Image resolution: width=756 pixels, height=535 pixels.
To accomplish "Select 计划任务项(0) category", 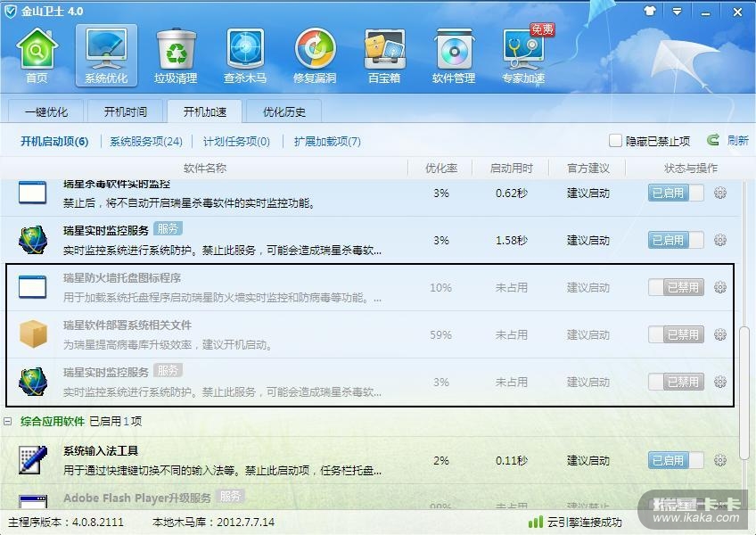I will coord(236,142).
